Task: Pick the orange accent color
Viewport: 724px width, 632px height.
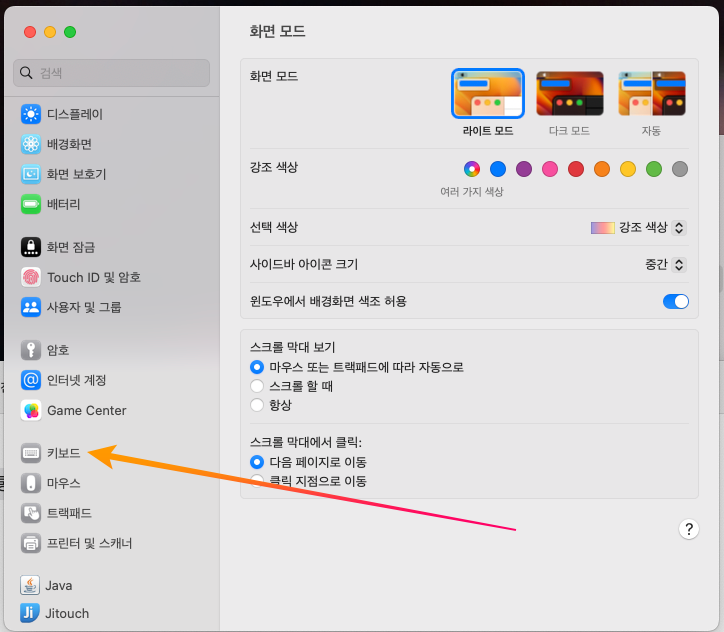Action: (x=602, y=169)
